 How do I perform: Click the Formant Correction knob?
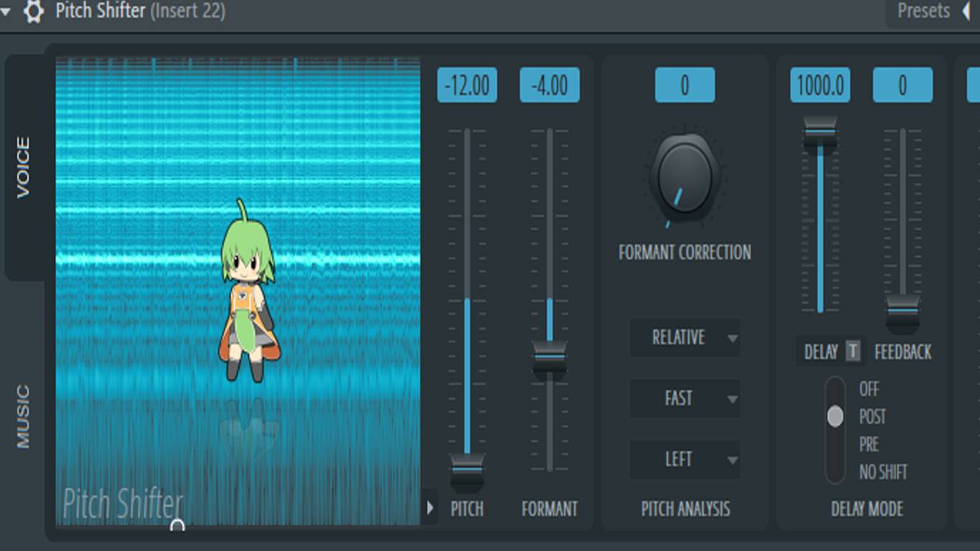pyautogui.click(x=684, y=176)
